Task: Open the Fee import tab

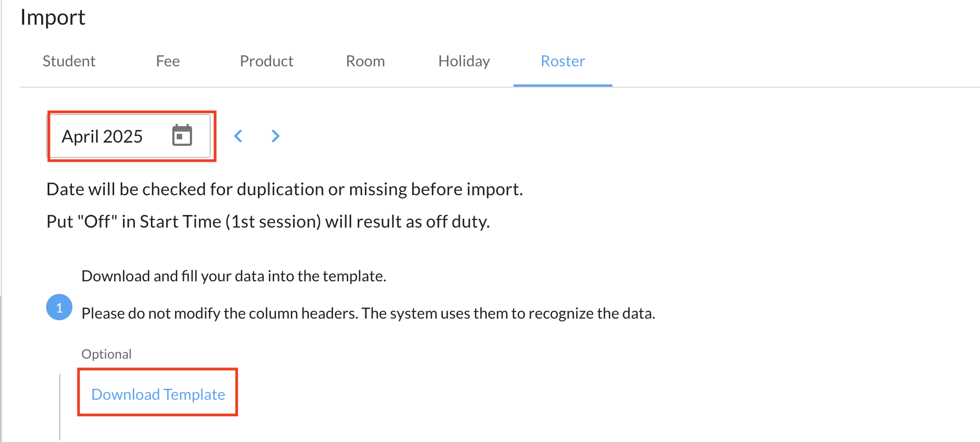Action: [x=168, y=61]
